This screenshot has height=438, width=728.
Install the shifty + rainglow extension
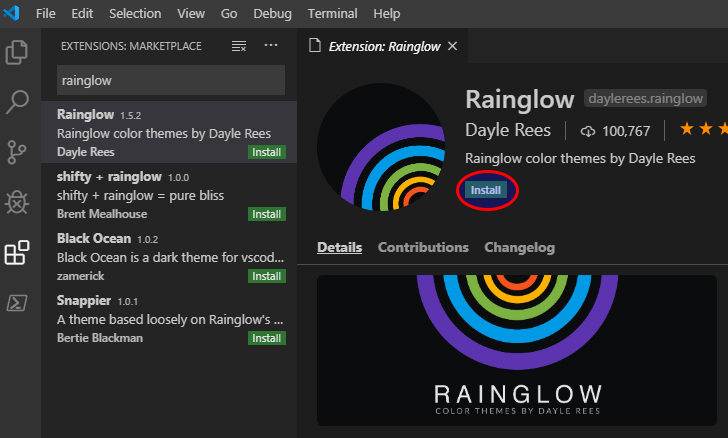point(267,214)
